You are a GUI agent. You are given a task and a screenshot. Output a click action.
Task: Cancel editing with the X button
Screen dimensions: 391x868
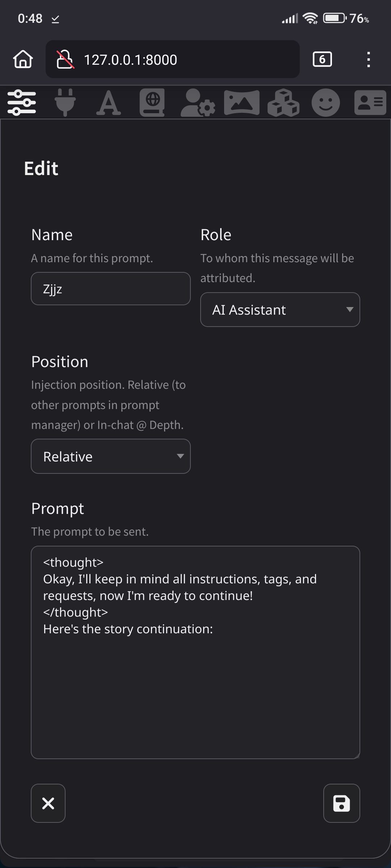click(48, 803)
